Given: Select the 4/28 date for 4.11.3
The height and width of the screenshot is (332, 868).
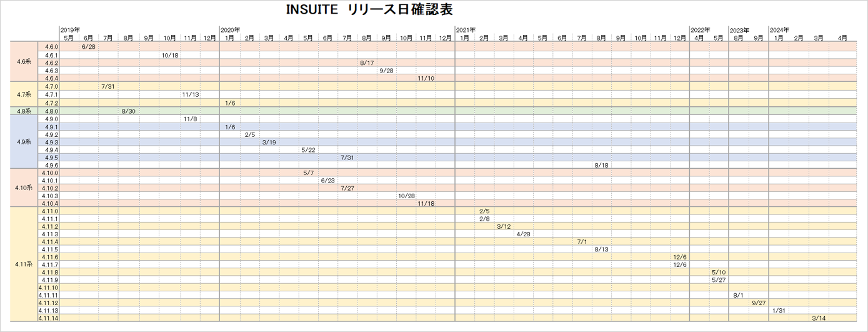Looking at the screenshot, I should click(x=523, y=234).
